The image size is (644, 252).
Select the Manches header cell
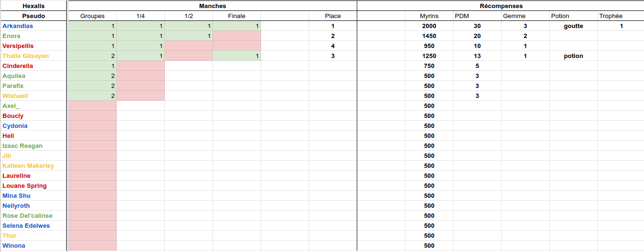[212, 6]
